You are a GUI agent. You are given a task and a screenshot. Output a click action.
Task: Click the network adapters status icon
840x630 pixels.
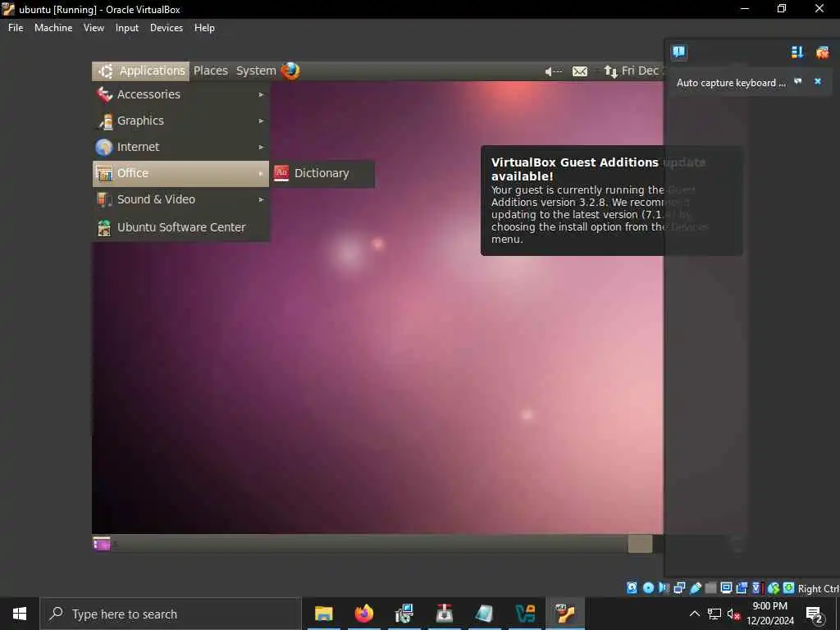(x=679, y=588)
